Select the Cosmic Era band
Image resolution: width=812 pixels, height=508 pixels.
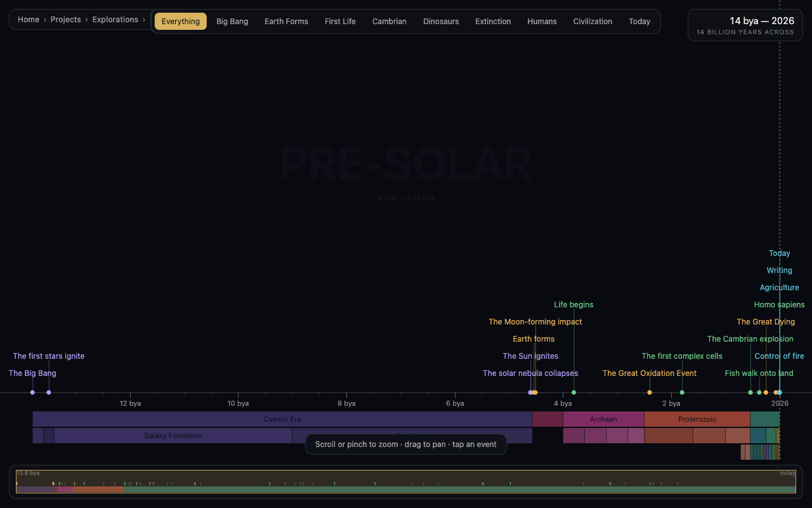[282, 419]
